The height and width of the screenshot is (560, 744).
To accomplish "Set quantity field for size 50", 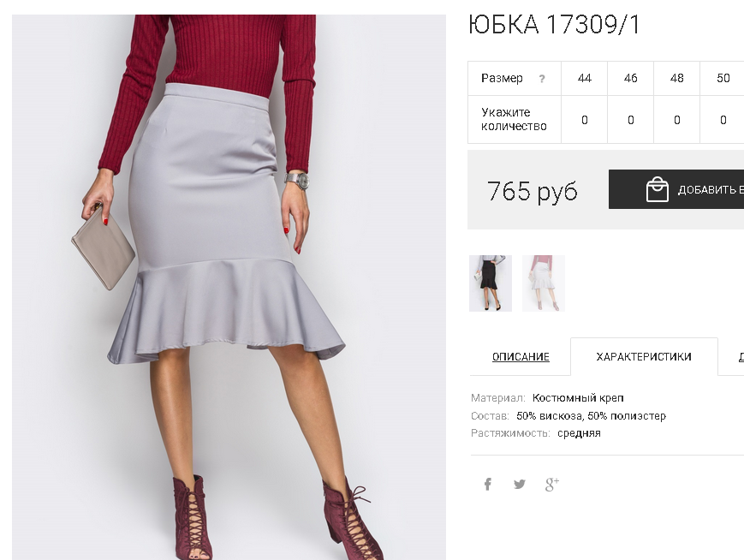I will [723, 120].
